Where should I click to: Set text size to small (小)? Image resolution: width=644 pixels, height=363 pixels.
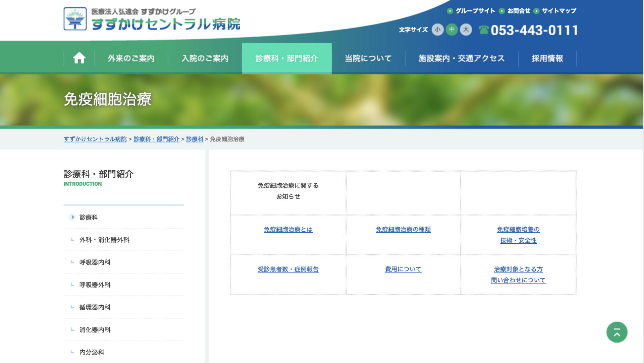(x=437, y=29)
